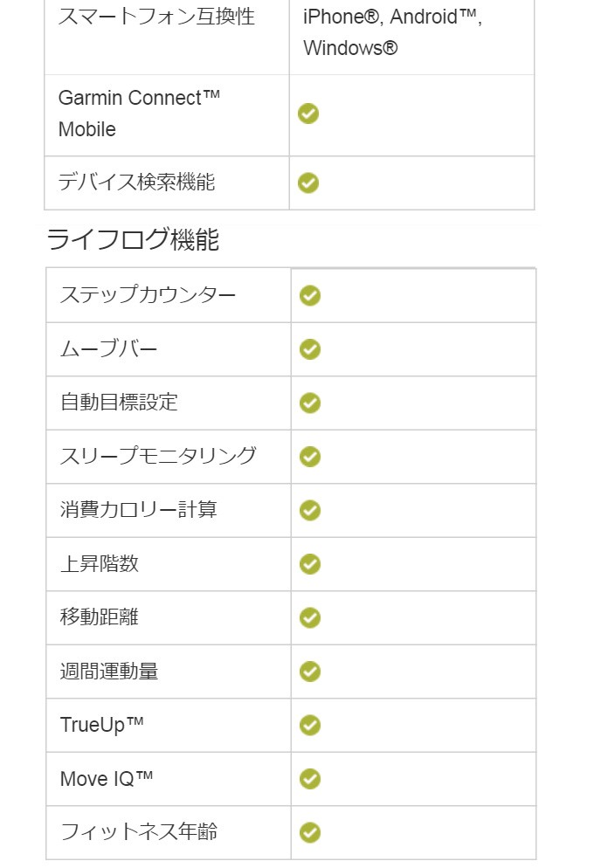Click the スリープモニタリング checkmark icon
The height and width of the screenshot is (868, 594).
click(x=310, y=457)
